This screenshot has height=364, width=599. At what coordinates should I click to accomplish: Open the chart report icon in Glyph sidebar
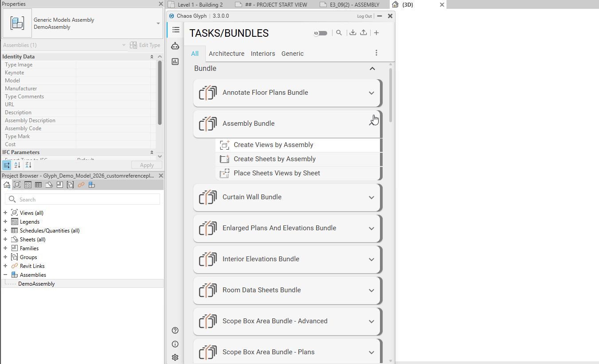(x=175, y=62)
